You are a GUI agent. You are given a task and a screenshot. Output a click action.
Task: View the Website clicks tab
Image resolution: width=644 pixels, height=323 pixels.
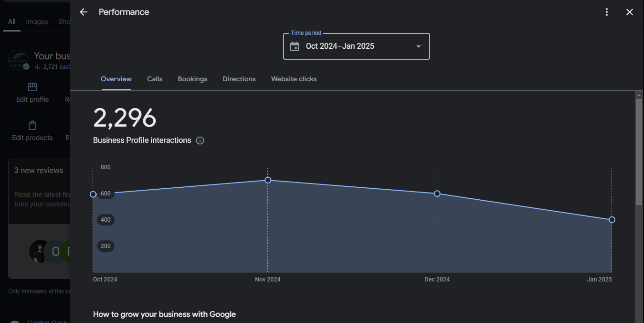pos(294,79)
